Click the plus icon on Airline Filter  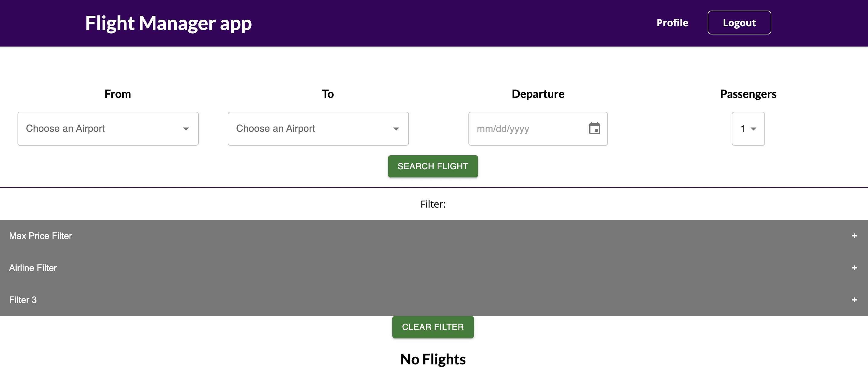coord(854,268)
